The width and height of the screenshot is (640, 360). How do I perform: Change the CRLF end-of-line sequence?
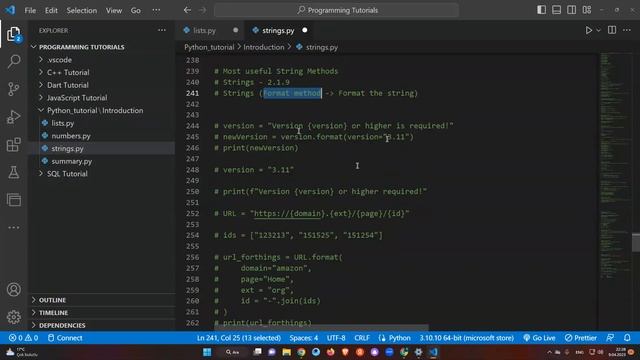tap(362, 338)
